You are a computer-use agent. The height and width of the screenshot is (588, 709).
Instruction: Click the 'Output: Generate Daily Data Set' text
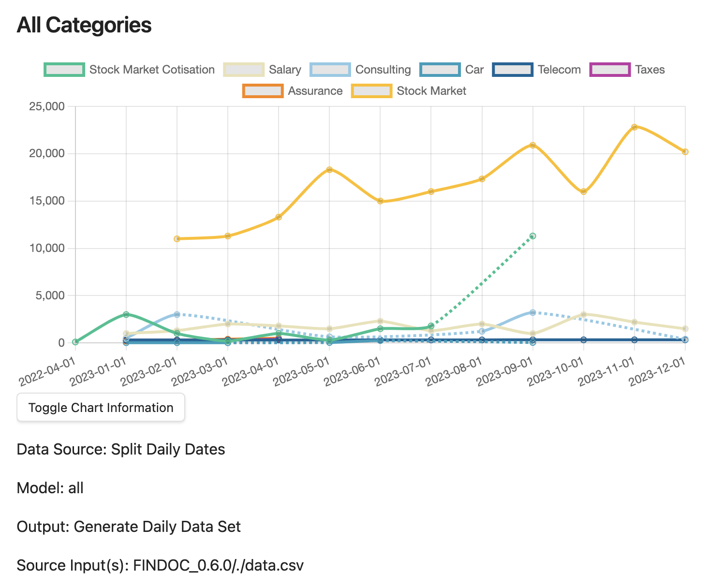[129, 527]
